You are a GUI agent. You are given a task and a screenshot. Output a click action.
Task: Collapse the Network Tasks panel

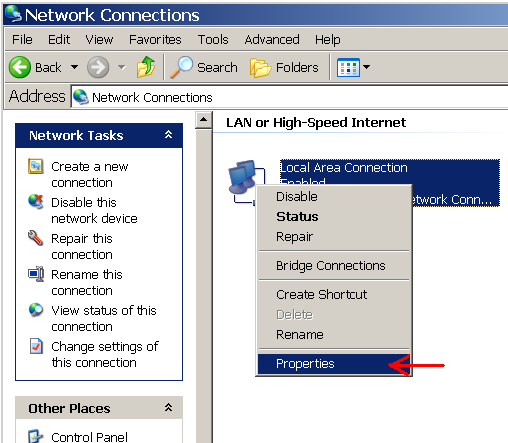click(168, 135)
